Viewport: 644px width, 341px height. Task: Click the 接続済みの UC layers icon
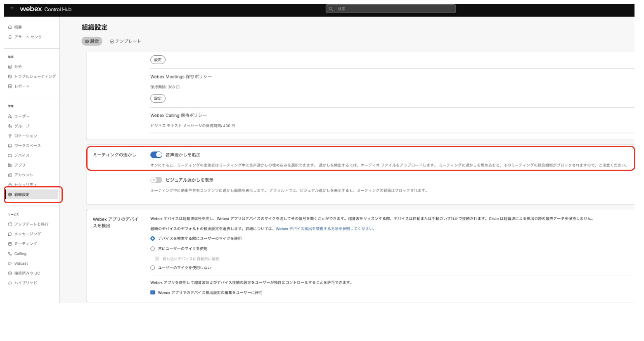[10, 273]
